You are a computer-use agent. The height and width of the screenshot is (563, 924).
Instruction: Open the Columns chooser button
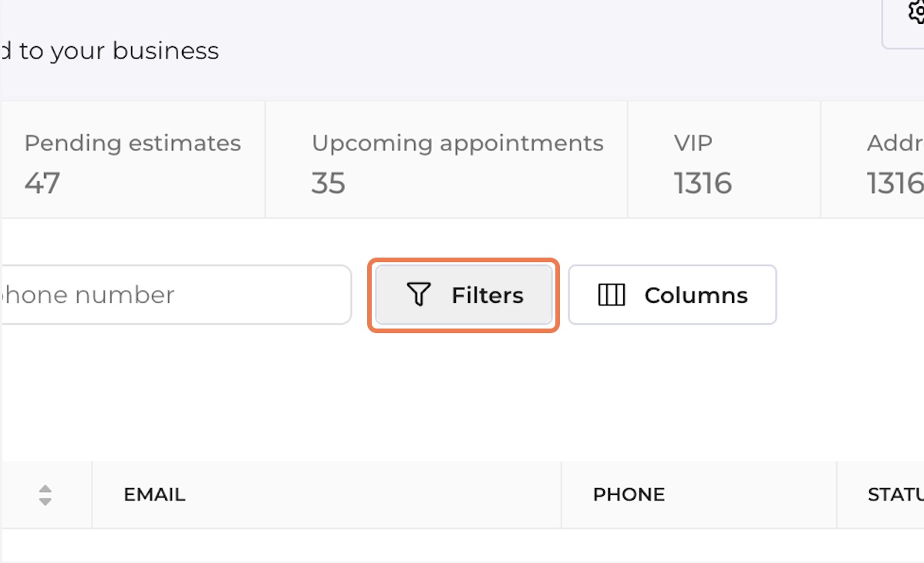tap(673, 295)
